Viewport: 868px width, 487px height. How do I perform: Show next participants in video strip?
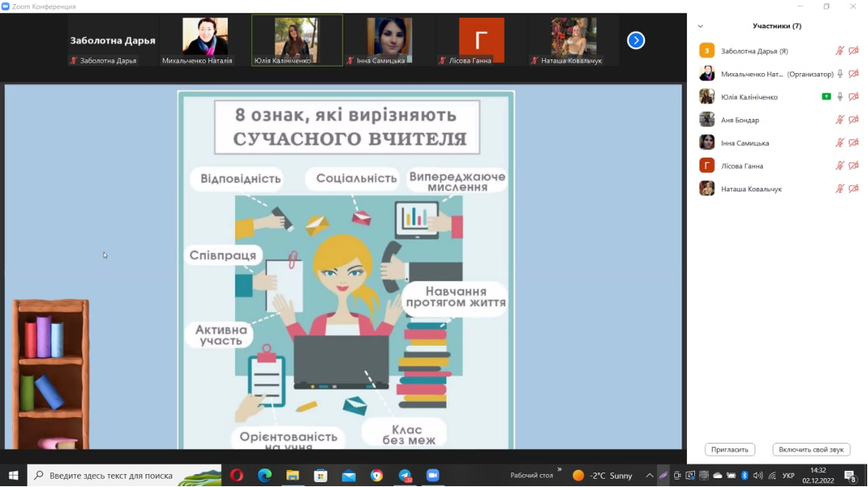coord(636,40)
